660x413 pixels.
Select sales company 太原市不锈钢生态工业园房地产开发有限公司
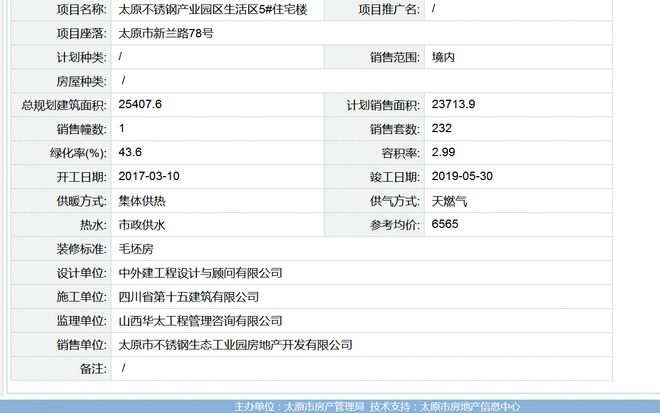[x=235, y=345]
